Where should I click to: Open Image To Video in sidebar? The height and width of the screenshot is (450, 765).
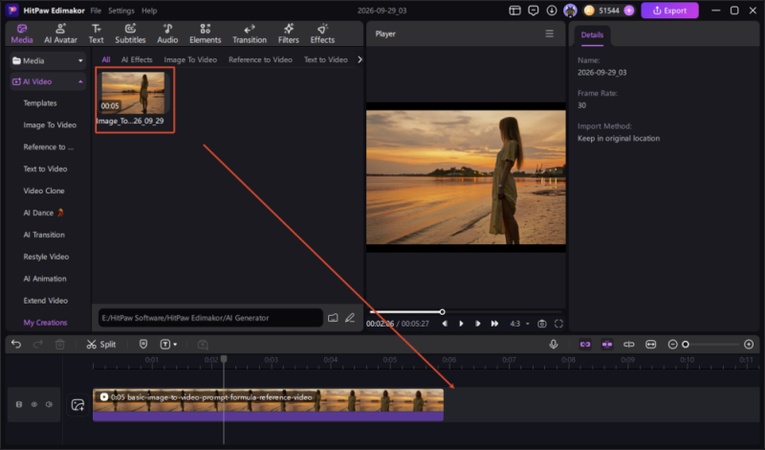click(50, 125)
